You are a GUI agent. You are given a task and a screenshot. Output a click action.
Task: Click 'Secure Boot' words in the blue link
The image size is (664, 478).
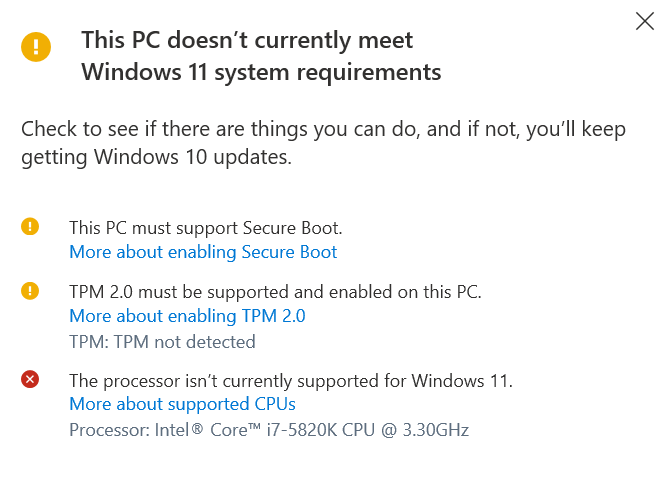pyautogui.click(x=289, y=252)
